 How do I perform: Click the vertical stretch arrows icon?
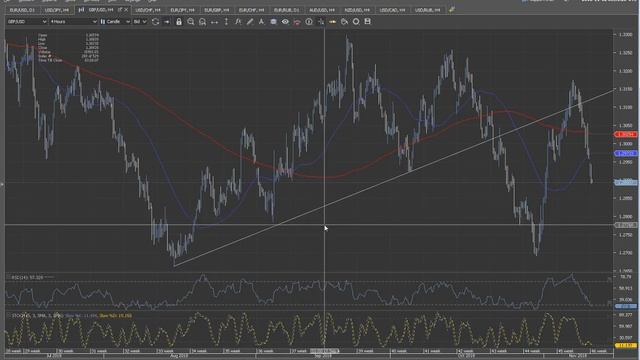[x=226, y=22]
